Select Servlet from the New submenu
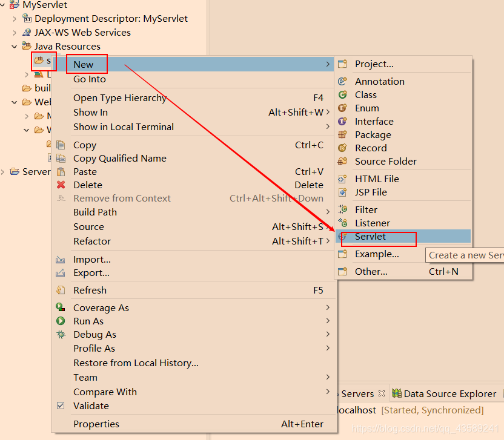The height and width of the screenshot is (440, 504). 403,237
